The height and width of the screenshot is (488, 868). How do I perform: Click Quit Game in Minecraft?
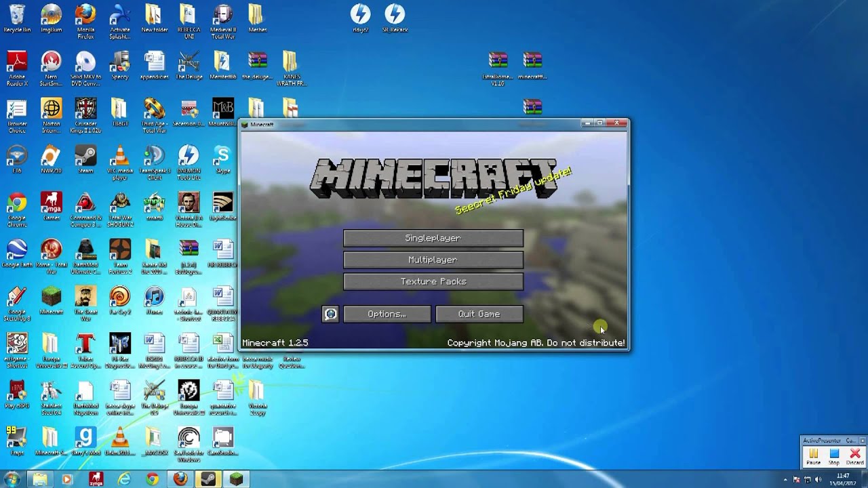point(479,314)
